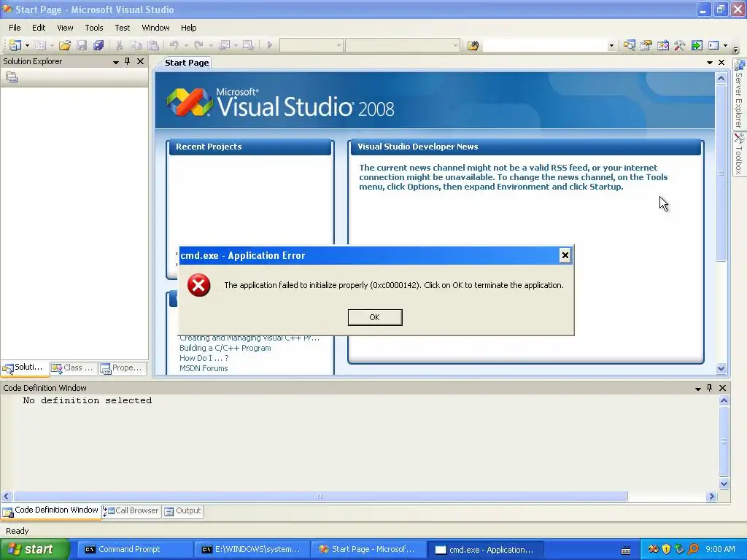The width and height of the screenshot is (747, 560).
Task: Click the Redo arrow icon
Action: tap(199, 45)
